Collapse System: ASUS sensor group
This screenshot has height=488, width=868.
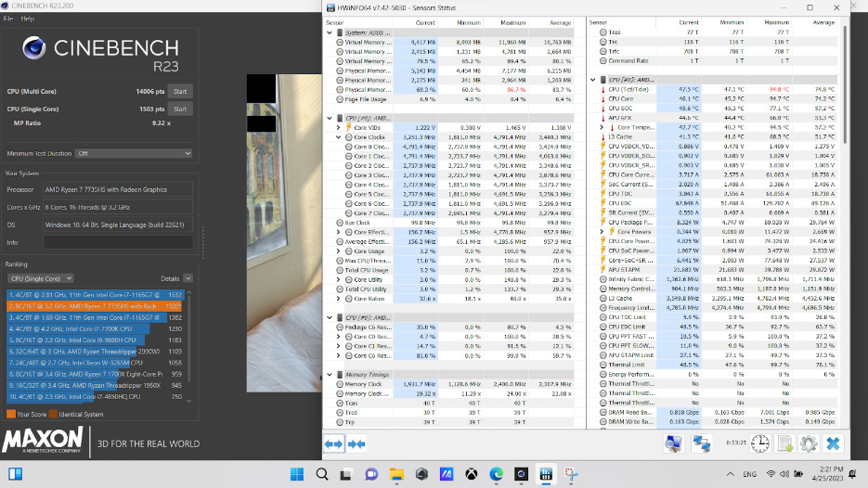tap(330, 32)
